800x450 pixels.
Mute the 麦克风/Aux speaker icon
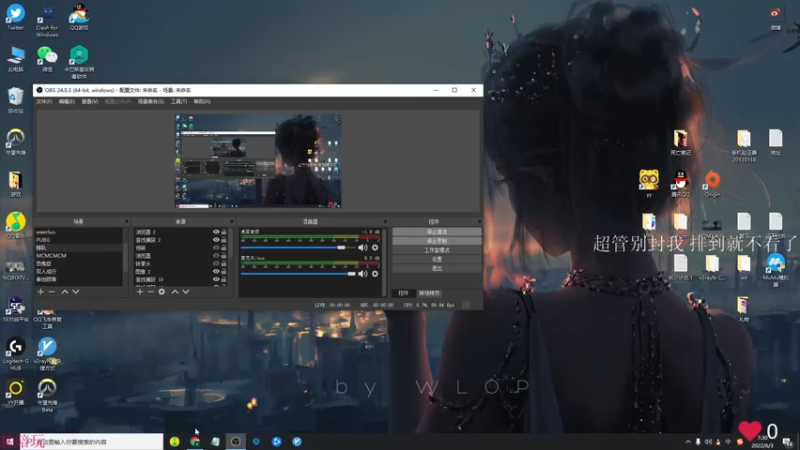(362, 274)
